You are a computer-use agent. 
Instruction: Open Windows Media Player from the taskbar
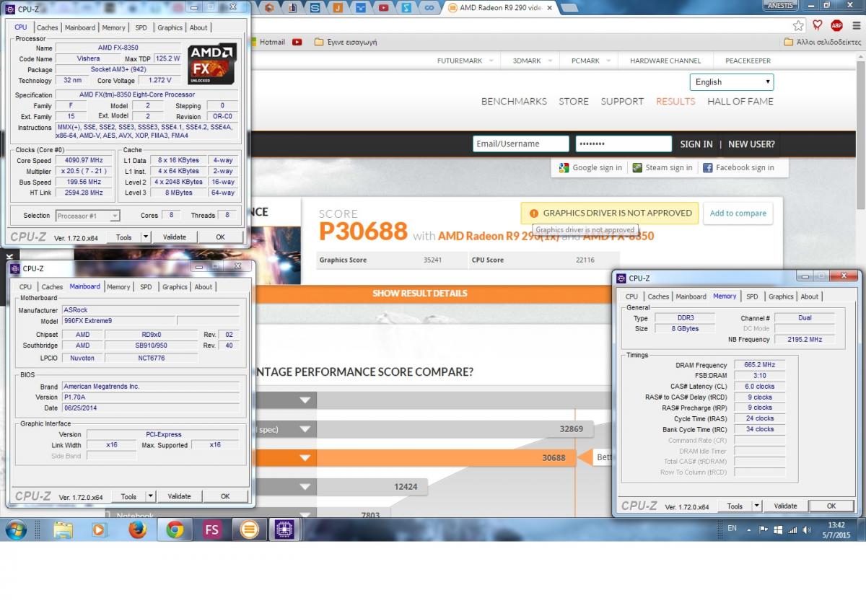pyautogui.click(x=99, y=530)
